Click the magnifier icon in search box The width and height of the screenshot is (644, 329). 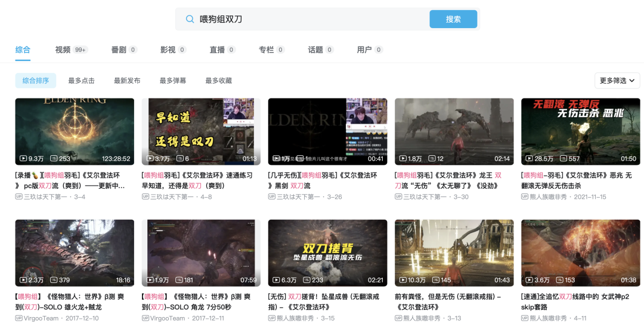[190, 19]
